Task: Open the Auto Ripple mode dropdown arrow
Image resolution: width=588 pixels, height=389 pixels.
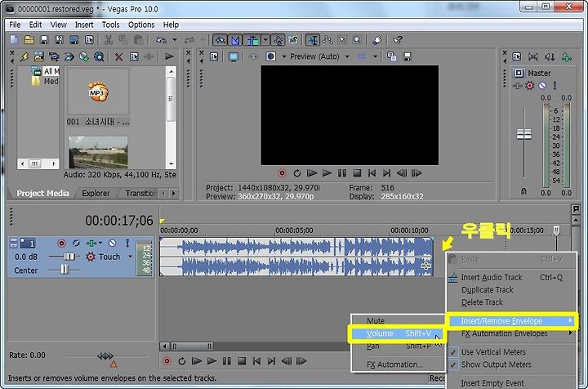Action: pyautogui.click(x=265, y=40)
